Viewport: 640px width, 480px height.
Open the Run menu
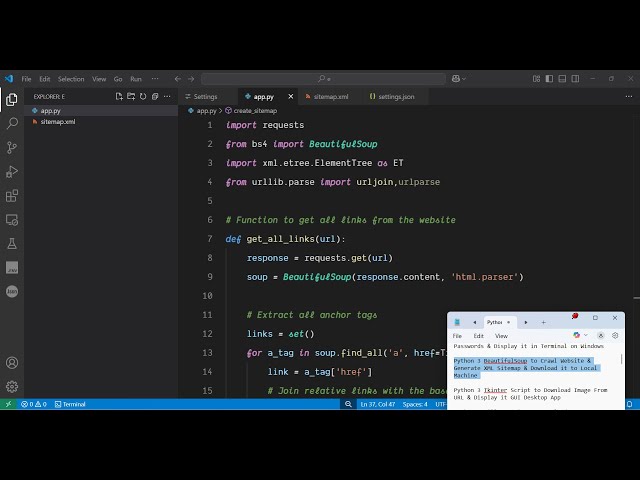coord(136,79)
